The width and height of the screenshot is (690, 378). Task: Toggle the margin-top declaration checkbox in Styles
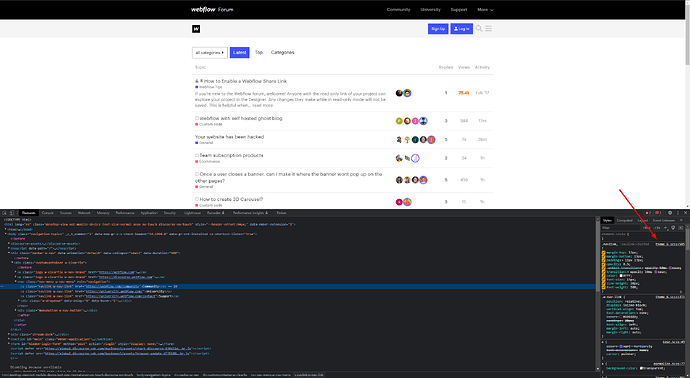(x=603, y=253)
